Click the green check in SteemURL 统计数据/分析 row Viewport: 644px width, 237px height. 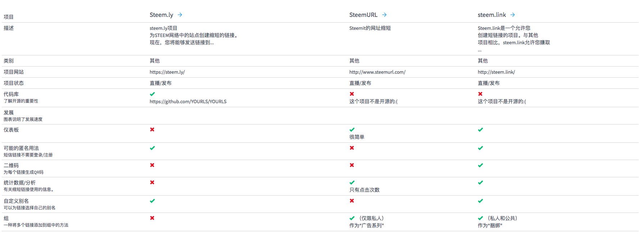click(x=352, y=182)
